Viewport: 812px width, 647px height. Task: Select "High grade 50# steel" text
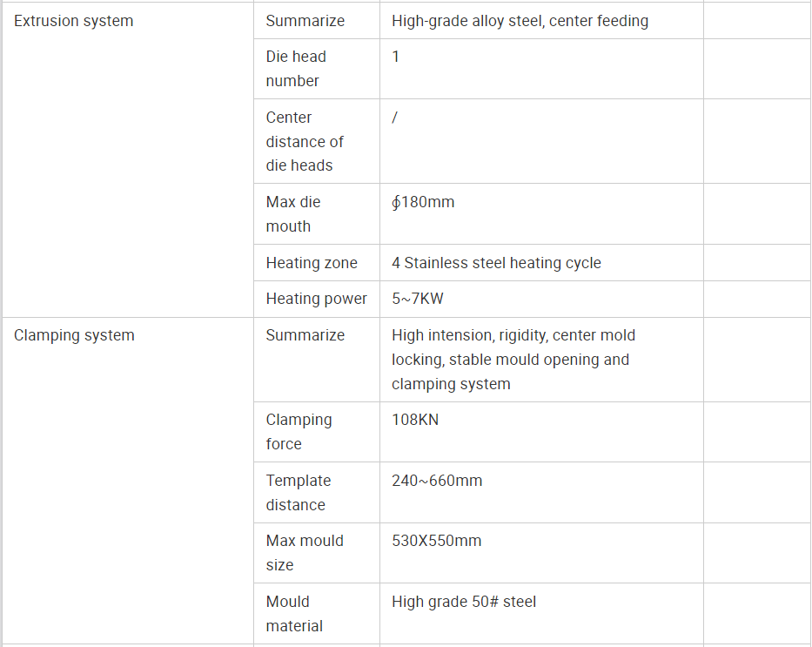(464, 602)
